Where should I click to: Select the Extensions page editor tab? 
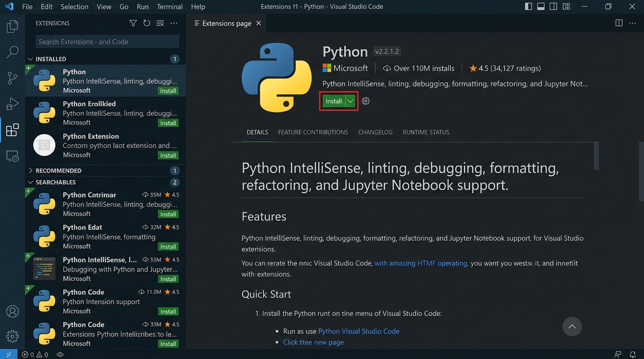pos(227,23)
